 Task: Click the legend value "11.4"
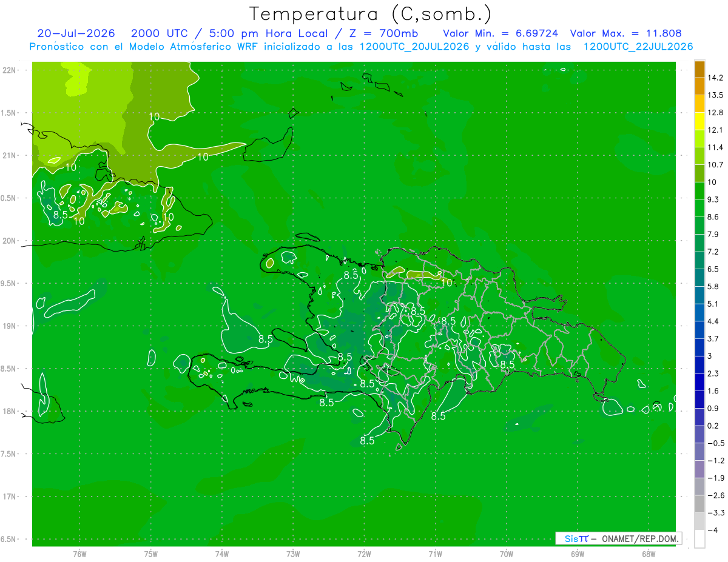[715, 147]
